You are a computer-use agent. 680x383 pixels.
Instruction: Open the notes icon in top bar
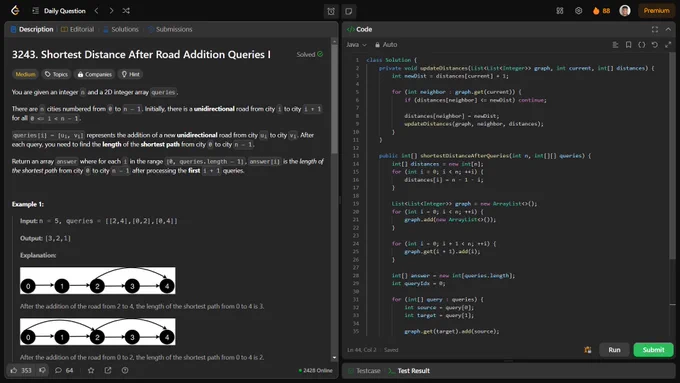point(349,11)
